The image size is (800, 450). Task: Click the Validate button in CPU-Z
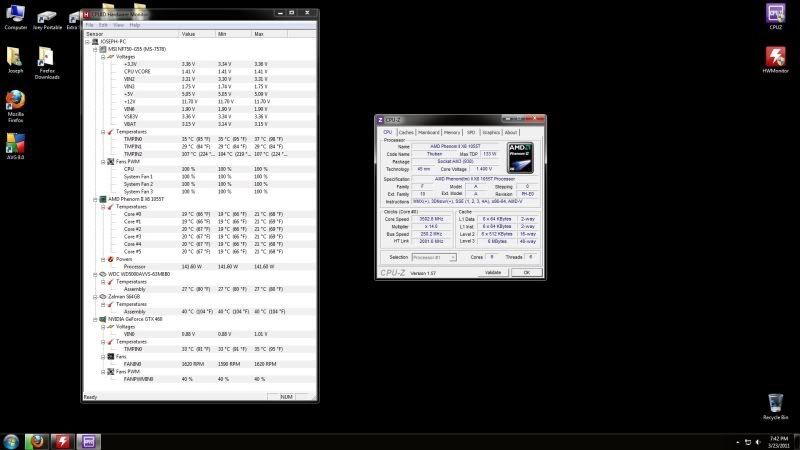point(493,272)
